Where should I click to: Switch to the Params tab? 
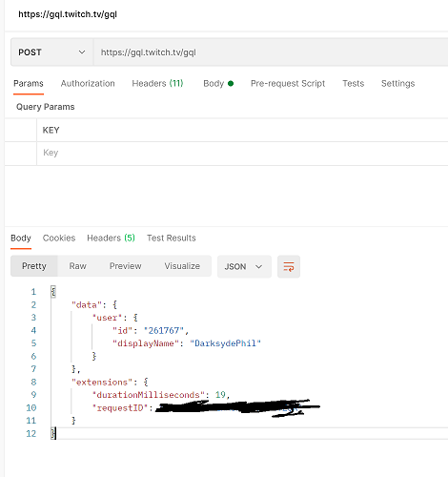[x=29, y=83]
